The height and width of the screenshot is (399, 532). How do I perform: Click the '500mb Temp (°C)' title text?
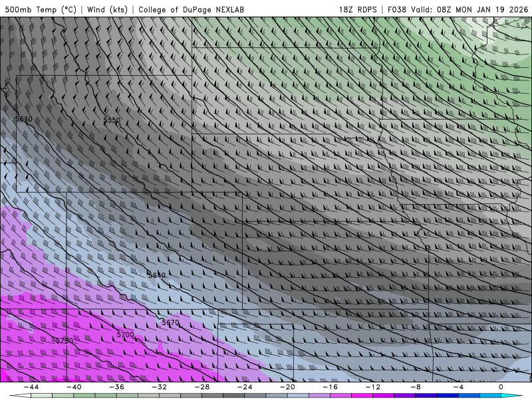(41, 9)
